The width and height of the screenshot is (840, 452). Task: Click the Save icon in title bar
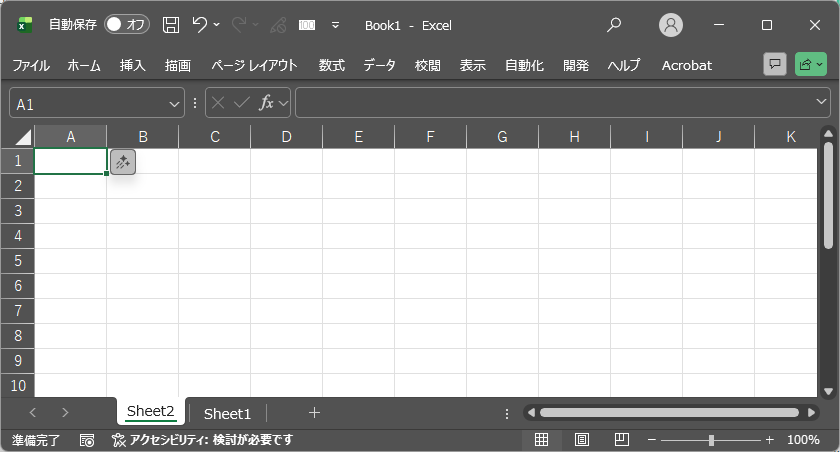(171, 25)
